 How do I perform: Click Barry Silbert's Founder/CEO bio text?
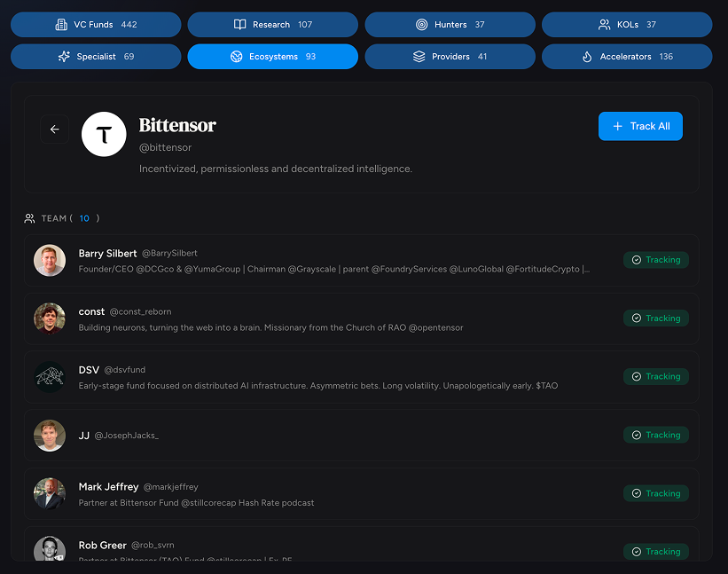pyautogui.click(x=334, y=270)
